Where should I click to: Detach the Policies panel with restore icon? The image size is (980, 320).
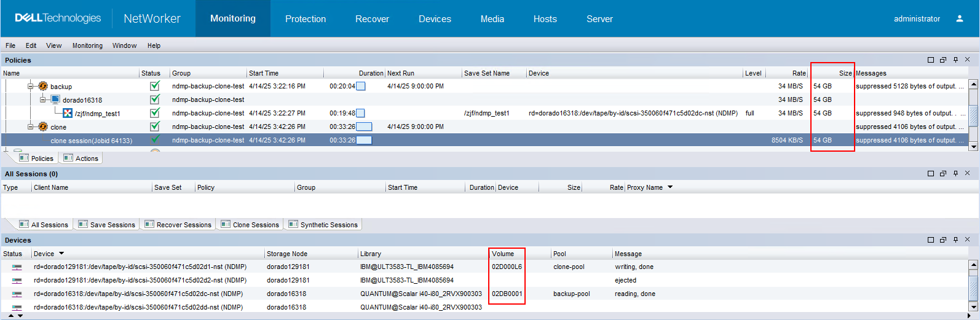click(x=943, y=60)
